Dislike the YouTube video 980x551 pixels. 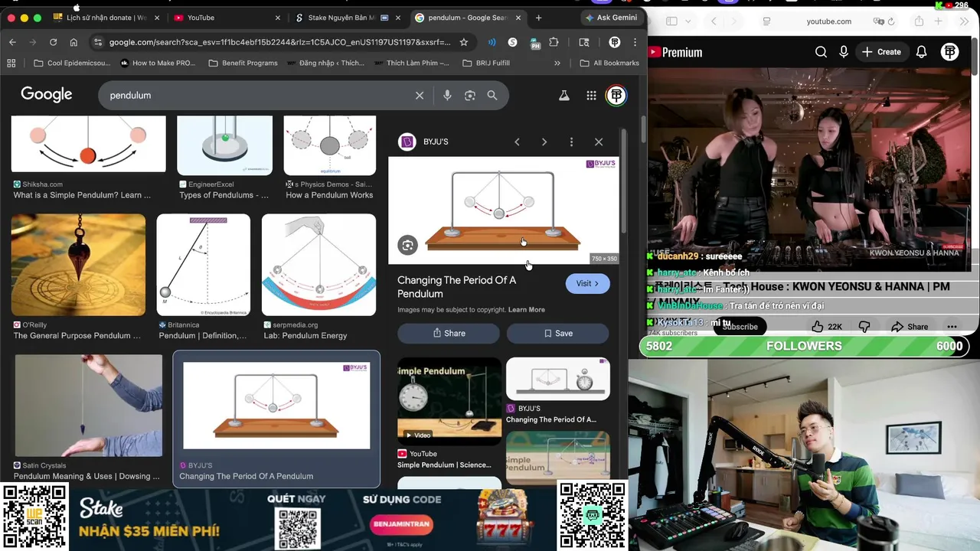pos(864,327)
